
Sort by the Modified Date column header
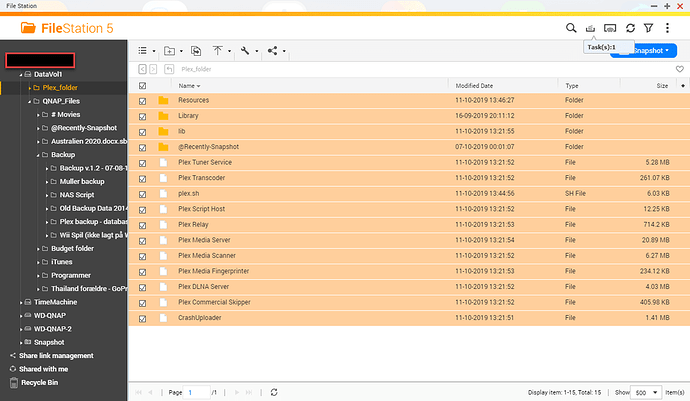click(x=474, y=86)
